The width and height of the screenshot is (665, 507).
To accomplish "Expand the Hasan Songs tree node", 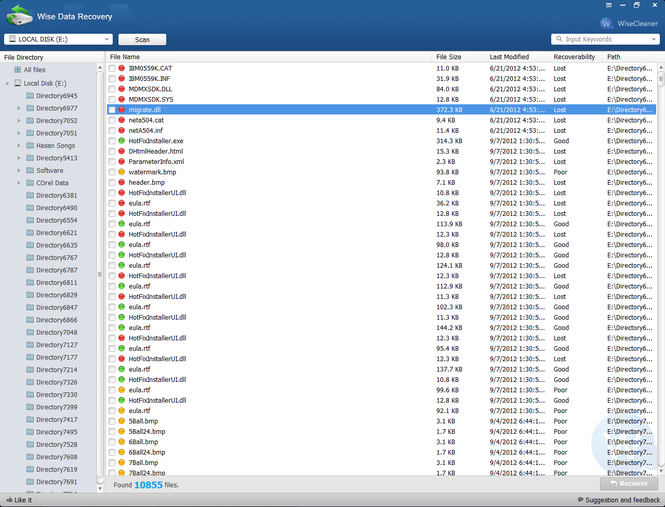I will click(x=19, y=146).
